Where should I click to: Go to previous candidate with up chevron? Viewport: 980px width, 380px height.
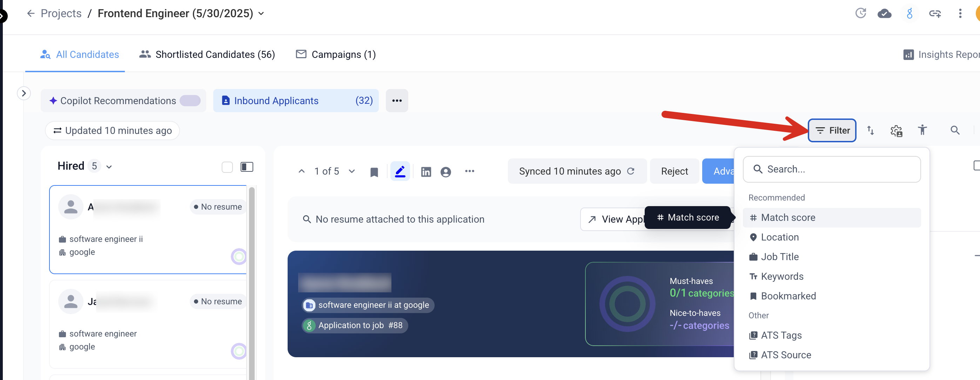pyautogui.click(x=301, y=171)
